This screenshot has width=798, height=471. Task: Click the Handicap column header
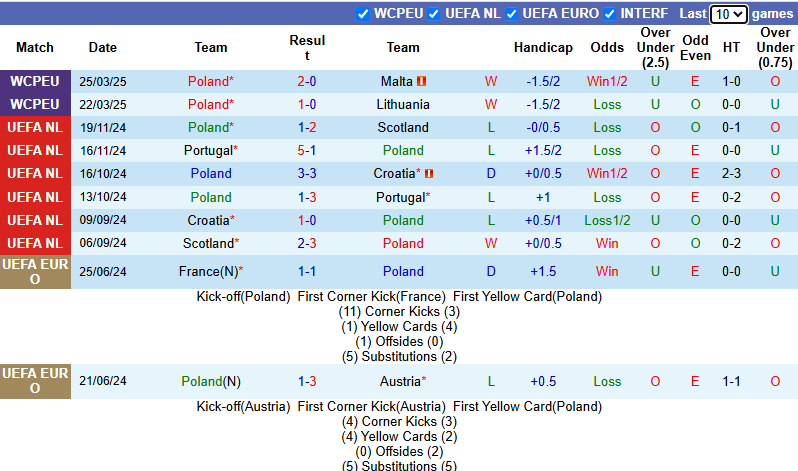(x=543, y=47)
